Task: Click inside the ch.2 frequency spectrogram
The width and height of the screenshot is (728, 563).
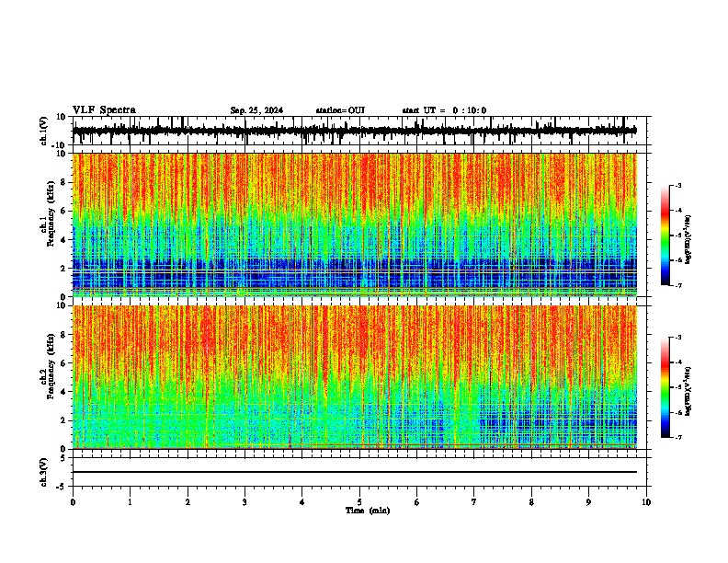Action: [355, 377]
